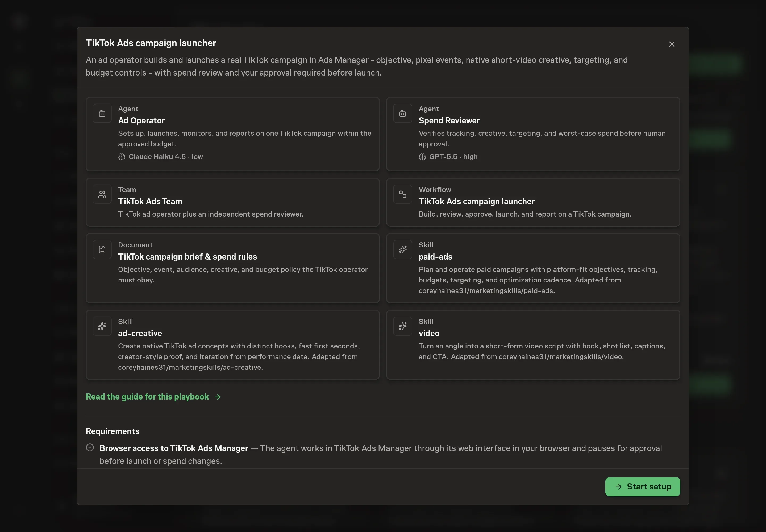This screenshot has width=766, height=532.
Task: Select the video skill name
Action: coord(429,333)
